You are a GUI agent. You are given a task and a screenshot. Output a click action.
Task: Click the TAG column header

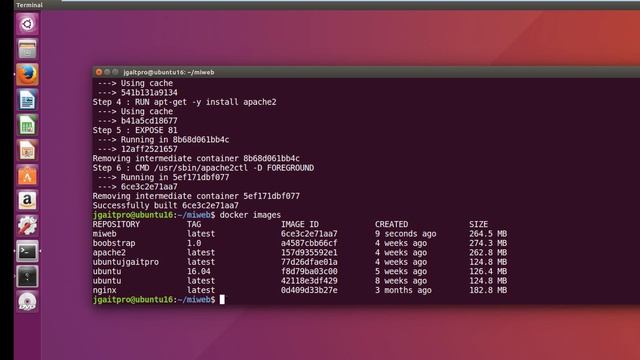[194, 224]
